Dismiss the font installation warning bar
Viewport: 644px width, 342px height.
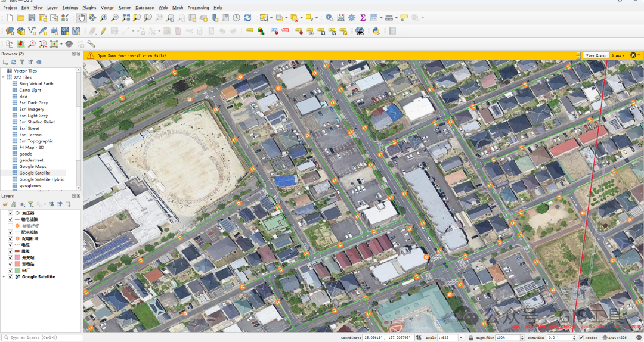click(633, 55)
